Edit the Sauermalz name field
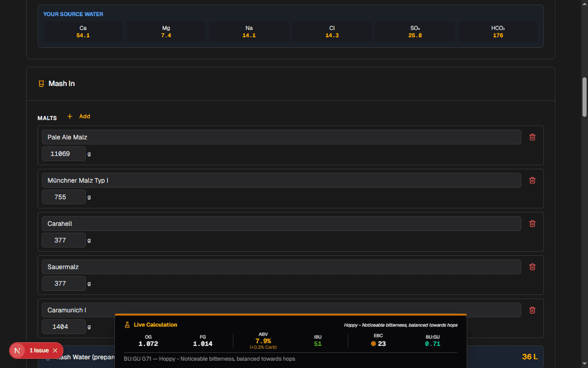The height and width of the screenshot is (368, 588). click(281, 267)
